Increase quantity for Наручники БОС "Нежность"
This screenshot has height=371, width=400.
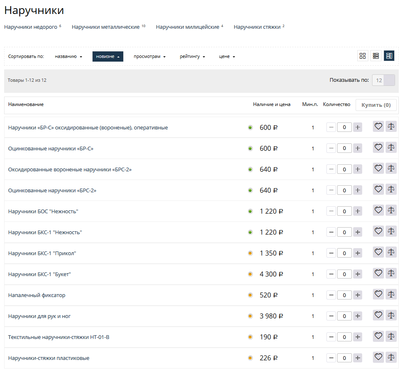(x=358, y=211)
